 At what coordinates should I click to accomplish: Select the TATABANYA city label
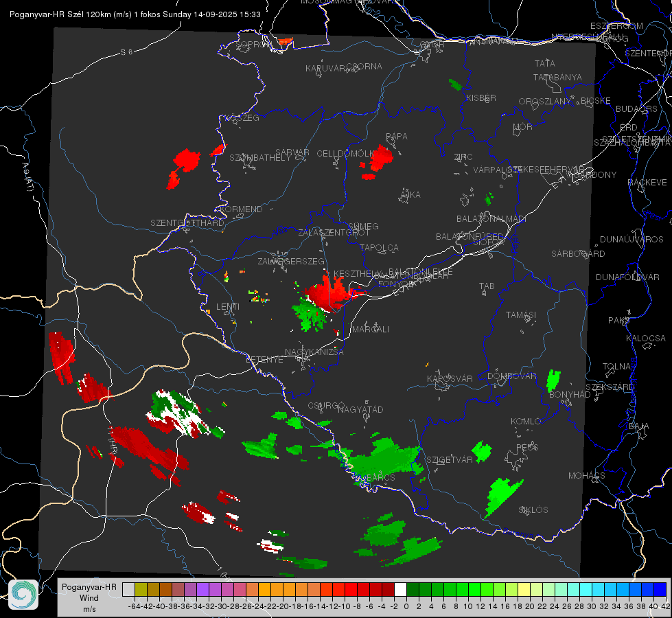tap(557, 77)
